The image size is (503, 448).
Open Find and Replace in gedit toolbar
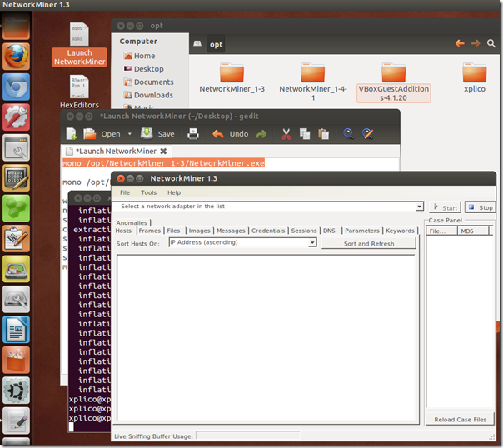(x=367, y=134)
